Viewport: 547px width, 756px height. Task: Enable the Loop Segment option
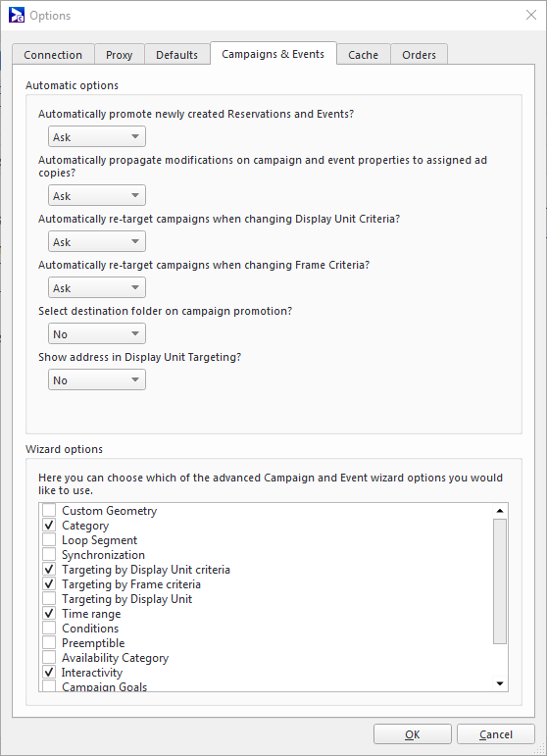pos(49,540)
